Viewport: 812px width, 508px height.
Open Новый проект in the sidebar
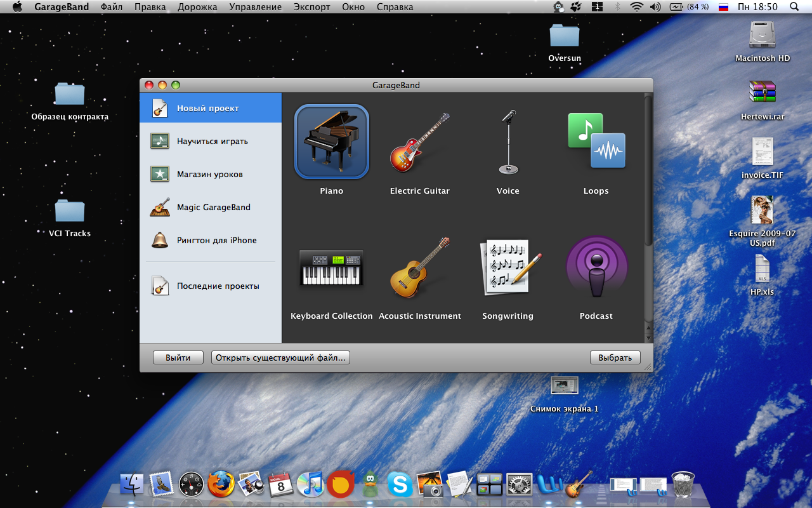pos(211,108)
